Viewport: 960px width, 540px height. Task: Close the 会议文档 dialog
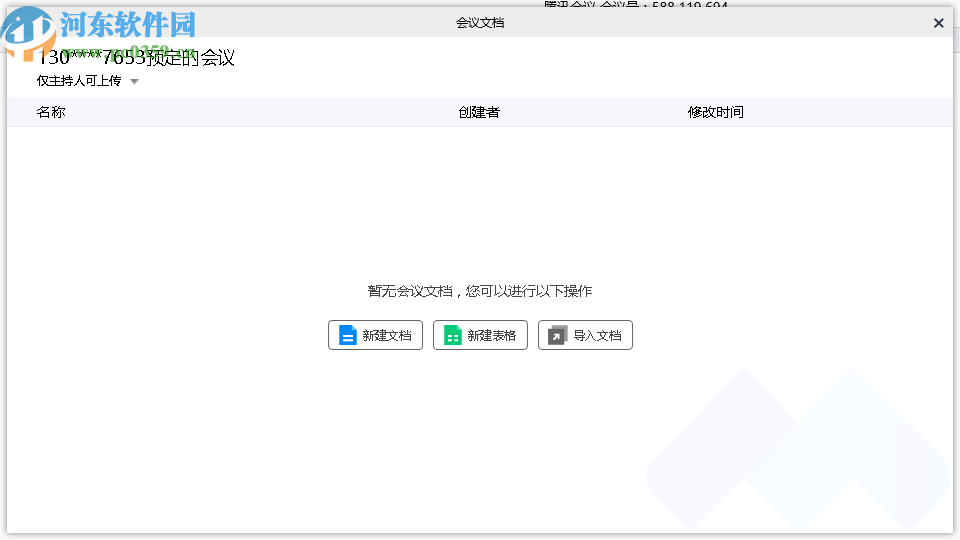[x=939, y=23]
